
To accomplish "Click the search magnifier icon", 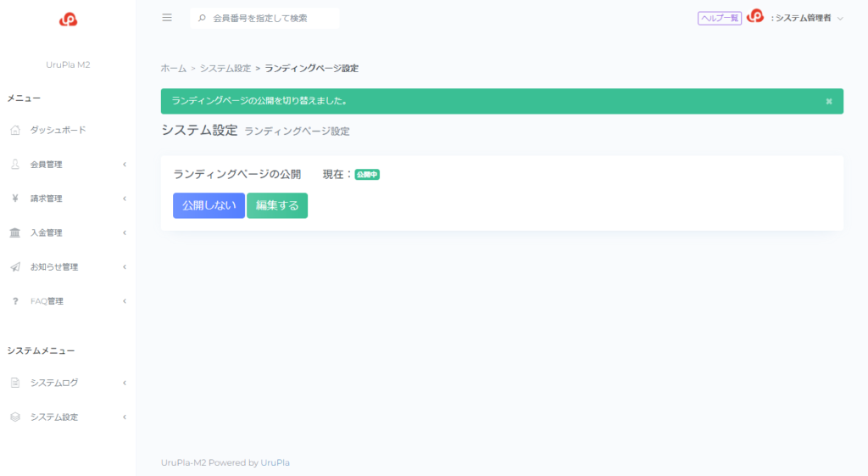I will pyautogui.click(x=202, y=18).
